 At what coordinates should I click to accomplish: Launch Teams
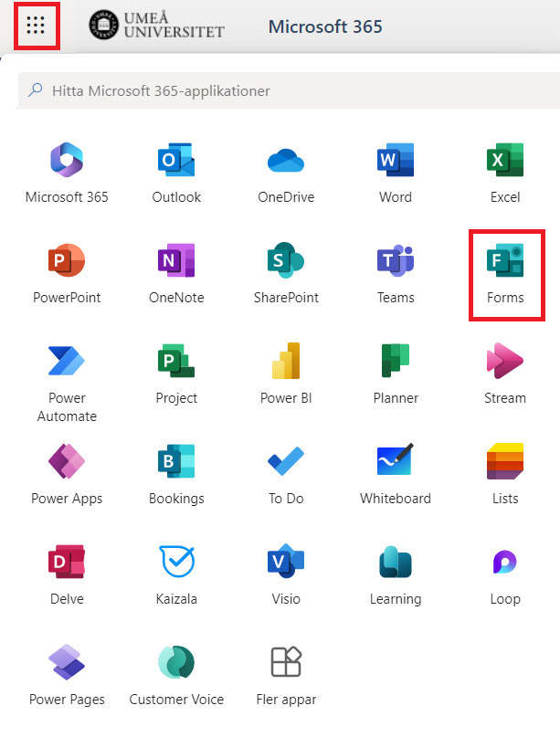pos(396,274)
